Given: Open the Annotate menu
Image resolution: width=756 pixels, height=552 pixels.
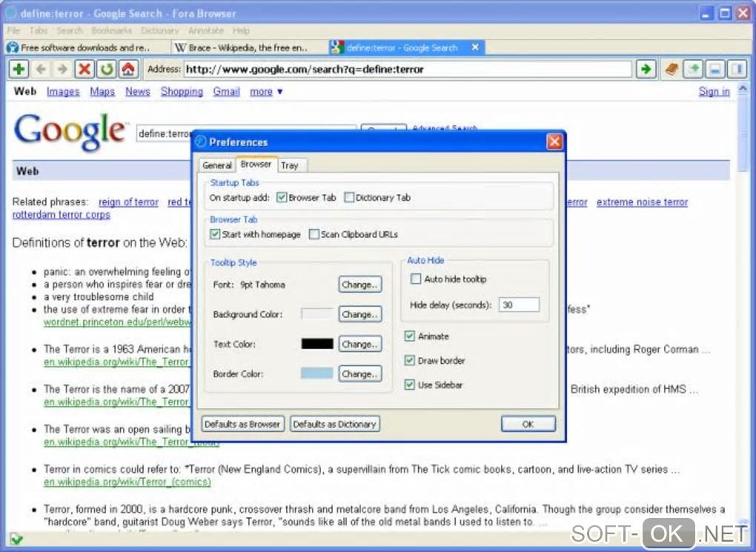Looking at the screenshot, I should [x=206, y=30].
